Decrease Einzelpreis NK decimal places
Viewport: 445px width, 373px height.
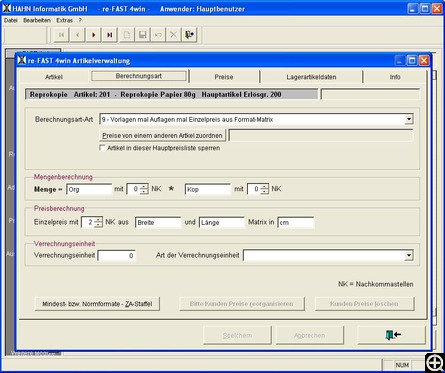pyautogui.click(x=98, y=225)
